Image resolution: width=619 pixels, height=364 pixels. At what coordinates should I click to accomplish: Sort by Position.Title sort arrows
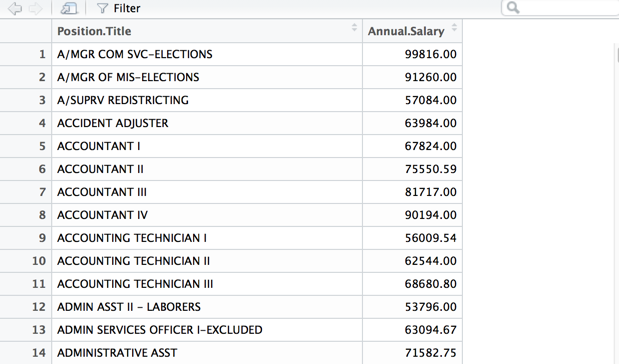coord(354,27)
